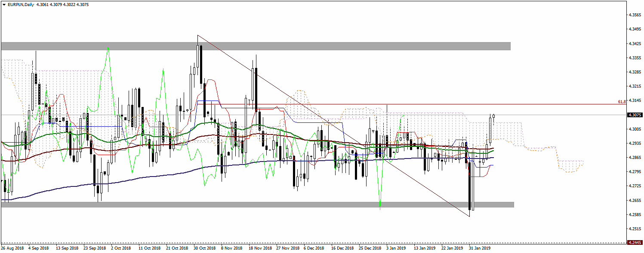This screenshot has width=644, height=253.
Task: Click the 27 Nov 2018 date label
Action: point(287,248)
